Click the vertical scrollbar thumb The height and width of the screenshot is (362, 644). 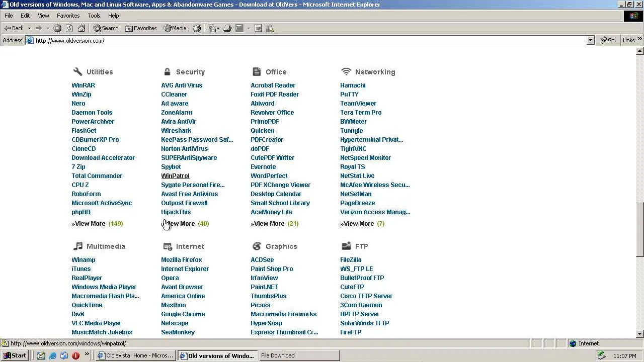pyautogui.click(x=640, y=229)
